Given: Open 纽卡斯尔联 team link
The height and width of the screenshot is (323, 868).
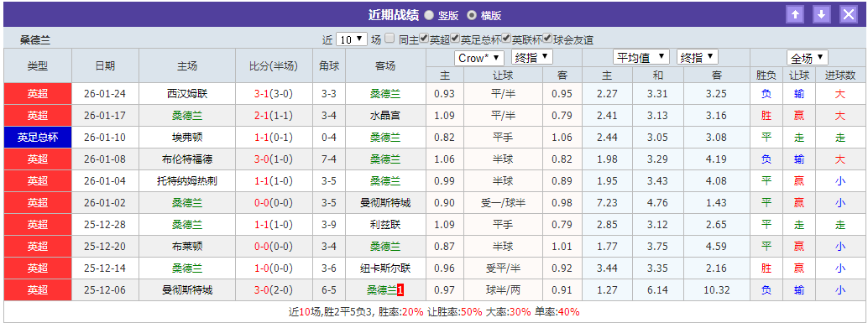Looking at the screenshot, I should point(385,268).
